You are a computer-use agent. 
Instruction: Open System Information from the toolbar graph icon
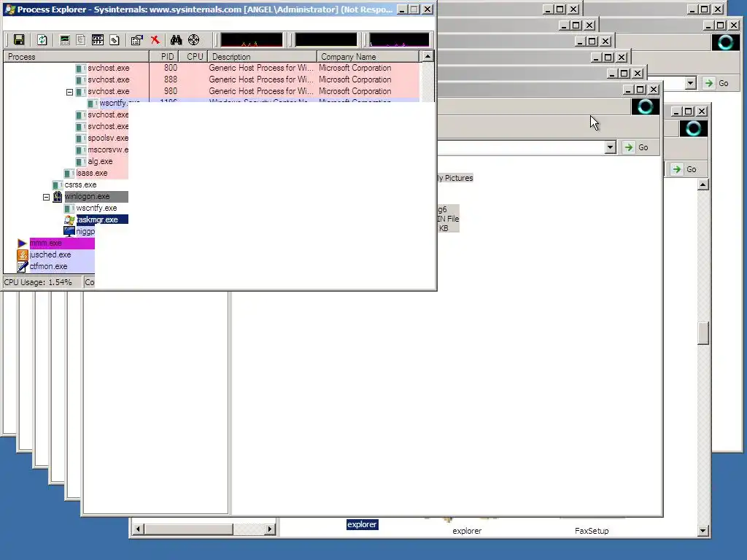coord(65,40)
